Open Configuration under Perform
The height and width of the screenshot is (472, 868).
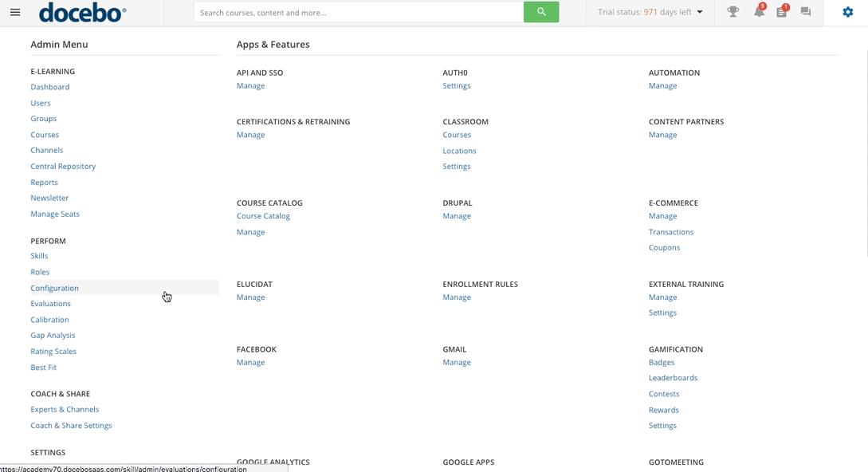(x=55, y=288)
